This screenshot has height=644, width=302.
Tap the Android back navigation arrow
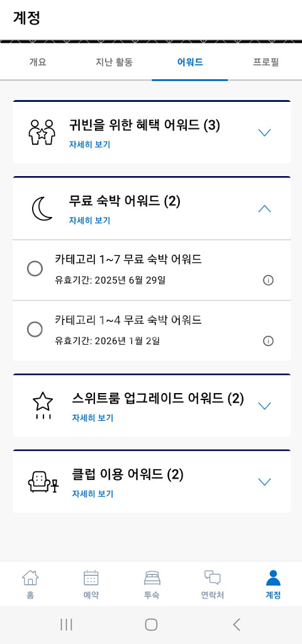[237, 625]
